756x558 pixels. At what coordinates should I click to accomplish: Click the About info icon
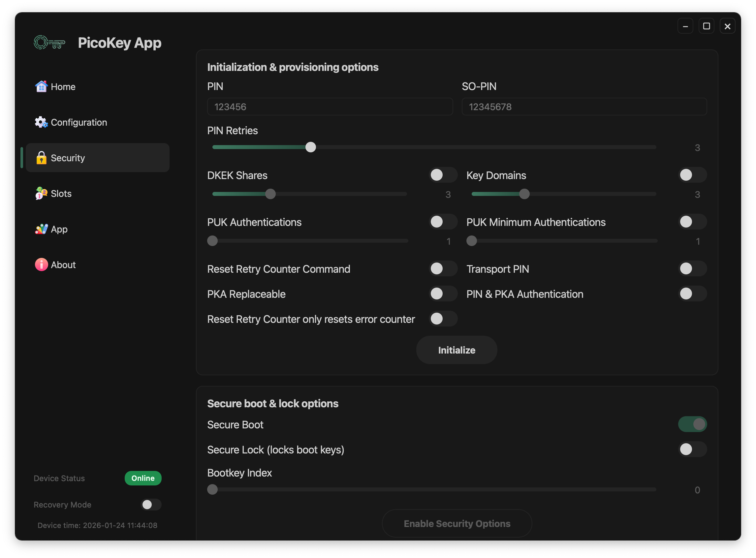point(41,265)
